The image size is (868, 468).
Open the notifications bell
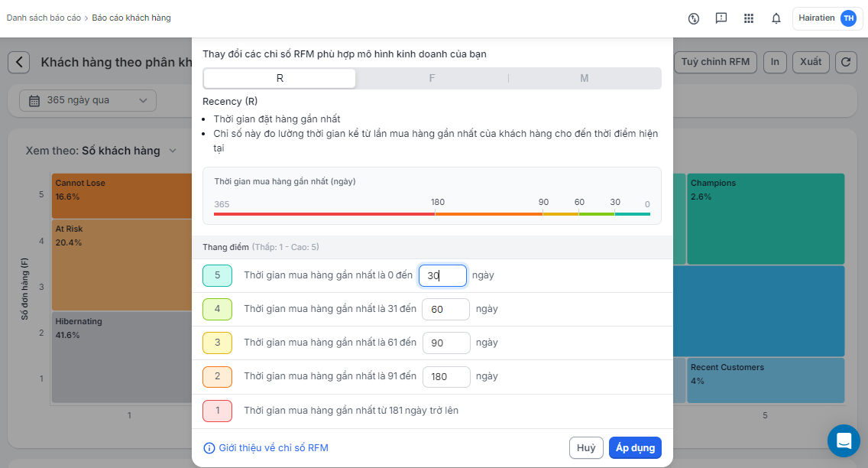(x=776, y=18)
